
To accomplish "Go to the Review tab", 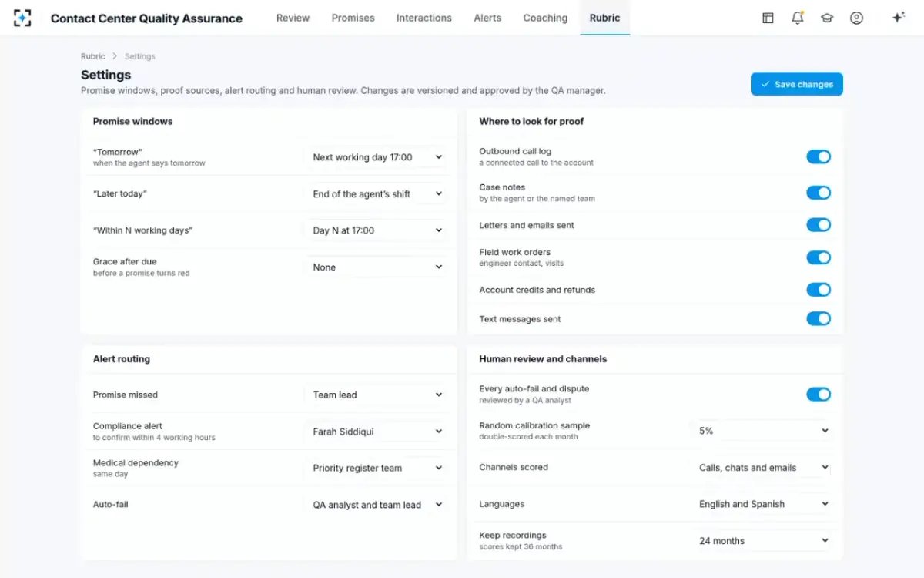I will pos(293,18).
